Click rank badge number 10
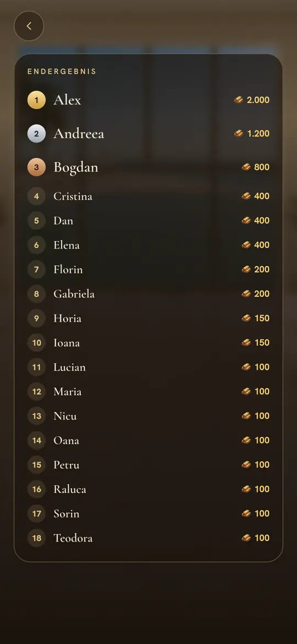This screenshot has width=297, height=644. click(x=36, y=343)
